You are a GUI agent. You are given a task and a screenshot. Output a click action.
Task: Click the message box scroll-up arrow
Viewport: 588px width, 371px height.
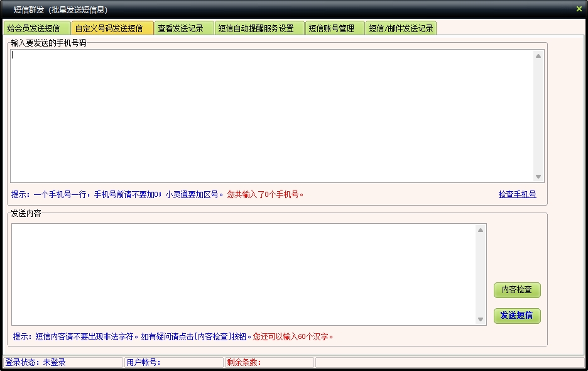(x=481, y=230)
